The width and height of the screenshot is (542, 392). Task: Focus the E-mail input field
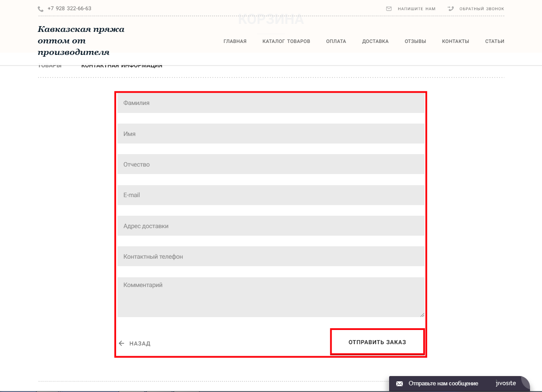[271, 195]
